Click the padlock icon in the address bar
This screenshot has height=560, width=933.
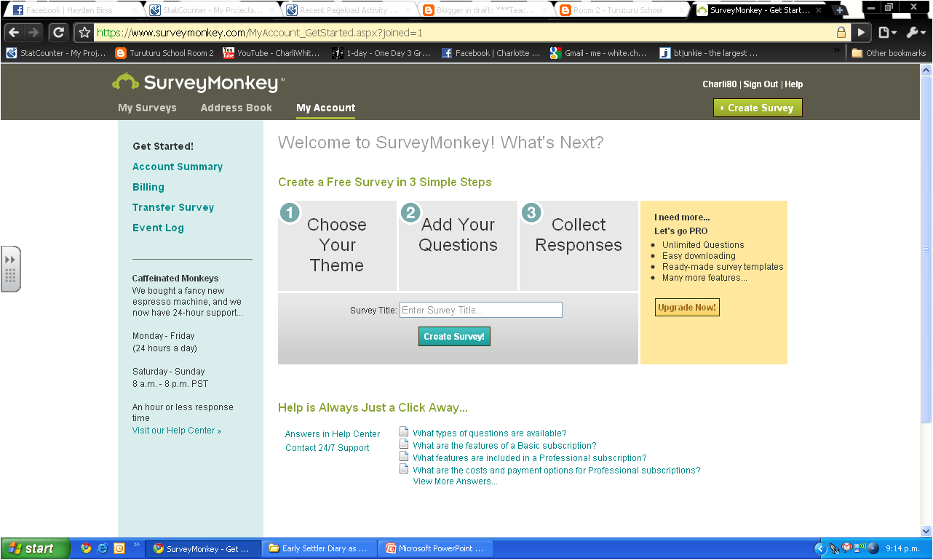[841, 33]
